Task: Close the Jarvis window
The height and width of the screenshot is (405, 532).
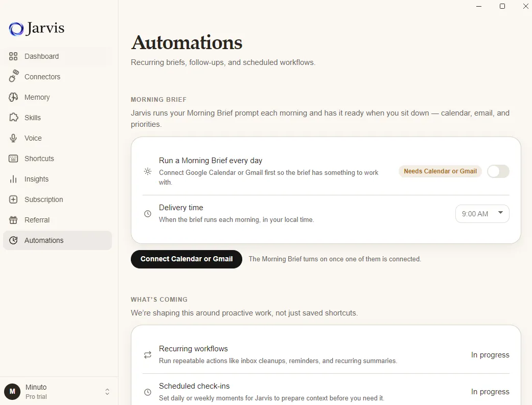Action: [525, 6]
